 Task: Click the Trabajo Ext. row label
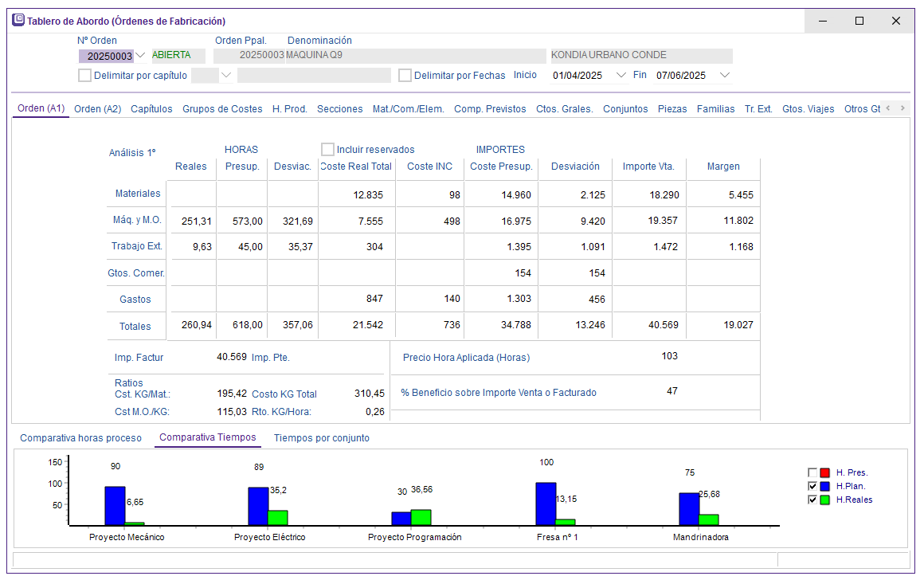click(x=136, y=246)
